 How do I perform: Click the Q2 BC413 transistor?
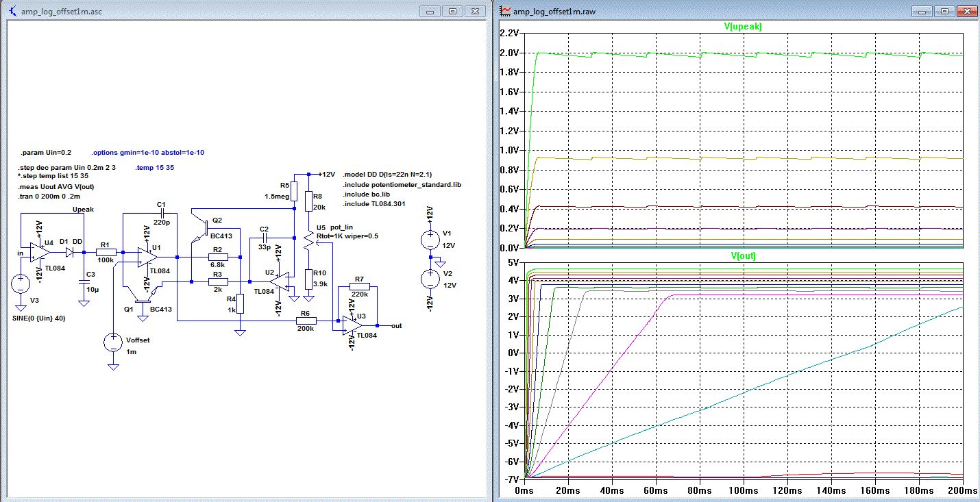pos(204,229)
